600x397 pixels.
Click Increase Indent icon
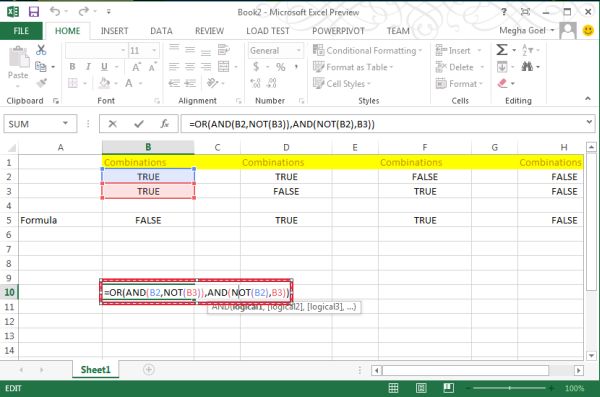click(x=190, y=83)
